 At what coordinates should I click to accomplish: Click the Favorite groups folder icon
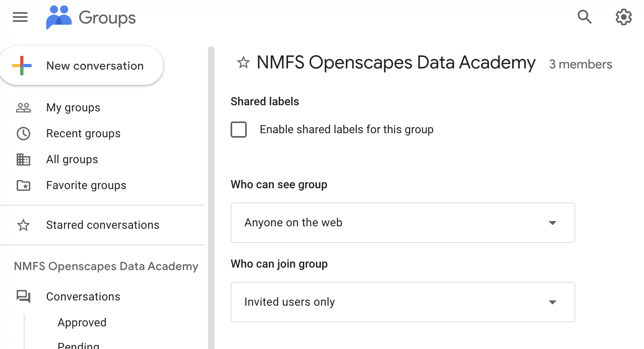pos(23,185)
